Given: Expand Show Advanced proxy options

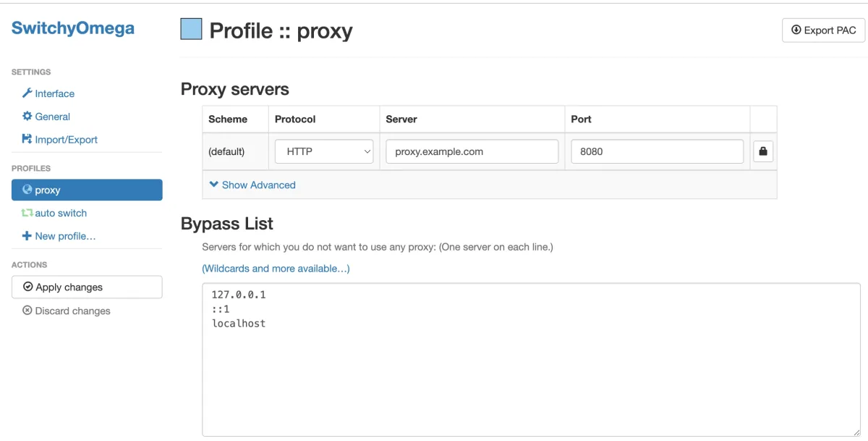Looking at the screenshot, I should [252, 185].
